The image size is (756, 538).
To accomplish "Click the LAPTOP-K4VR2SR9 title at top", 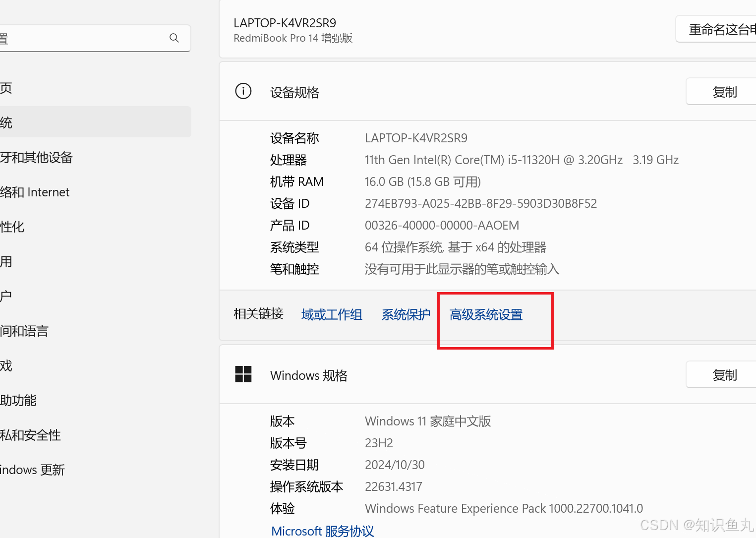I will tap(285, 23).
